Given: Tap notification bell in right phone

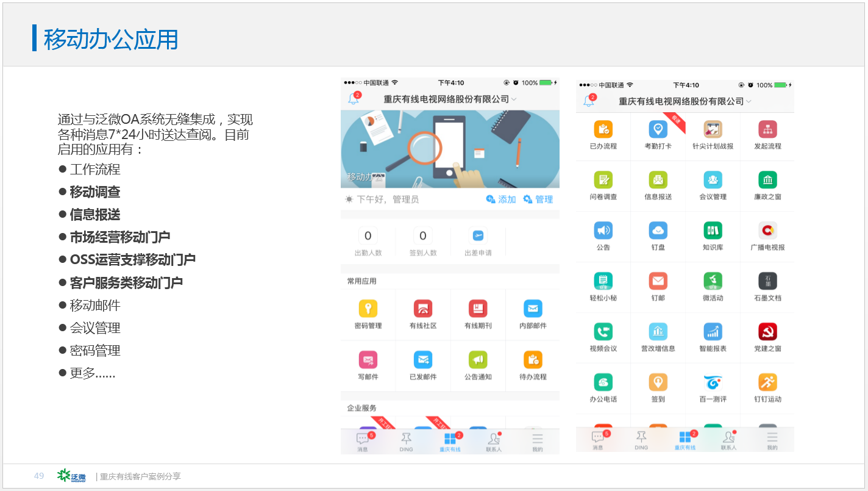Looking at the screenshot, I should [589, 101].
